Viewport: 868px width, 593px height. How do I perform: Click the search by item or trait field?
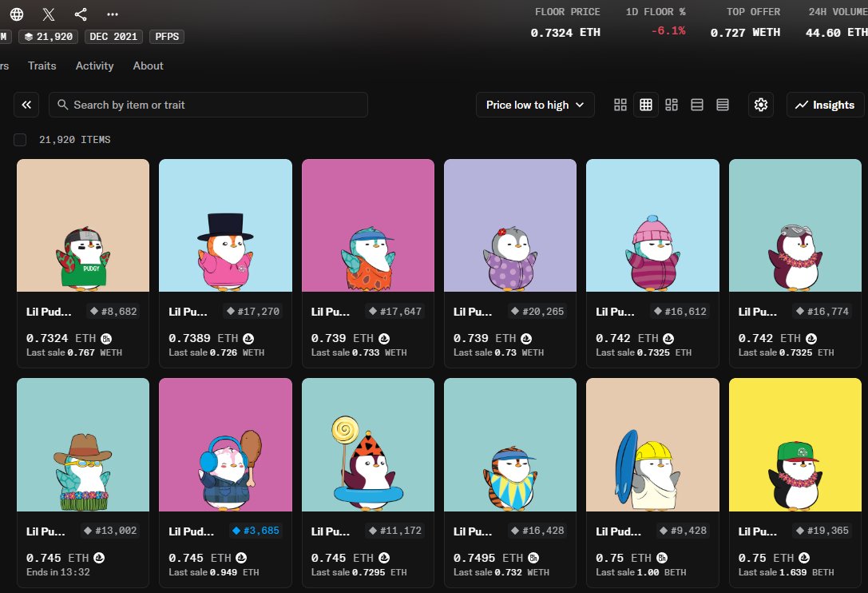pyautogui.click(x=208, y=105)
